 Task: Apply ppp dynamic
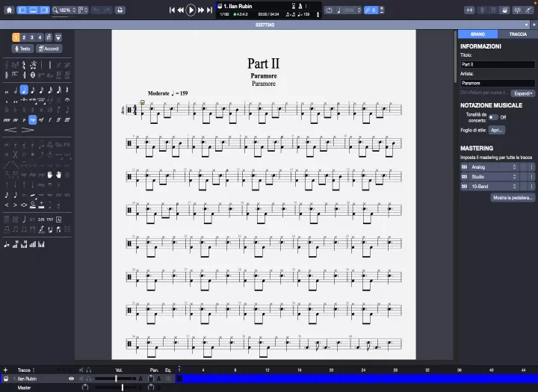tap(7, 120)
